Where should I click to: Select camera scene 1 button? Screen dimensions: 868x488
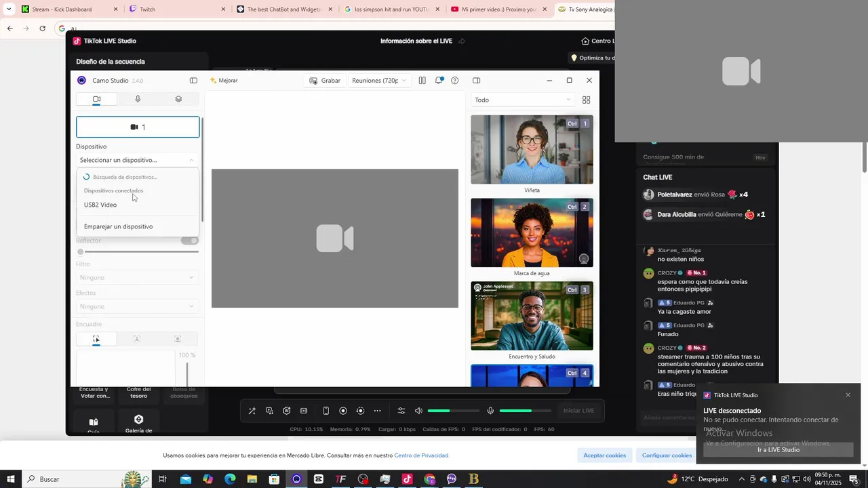pos(138,127)
